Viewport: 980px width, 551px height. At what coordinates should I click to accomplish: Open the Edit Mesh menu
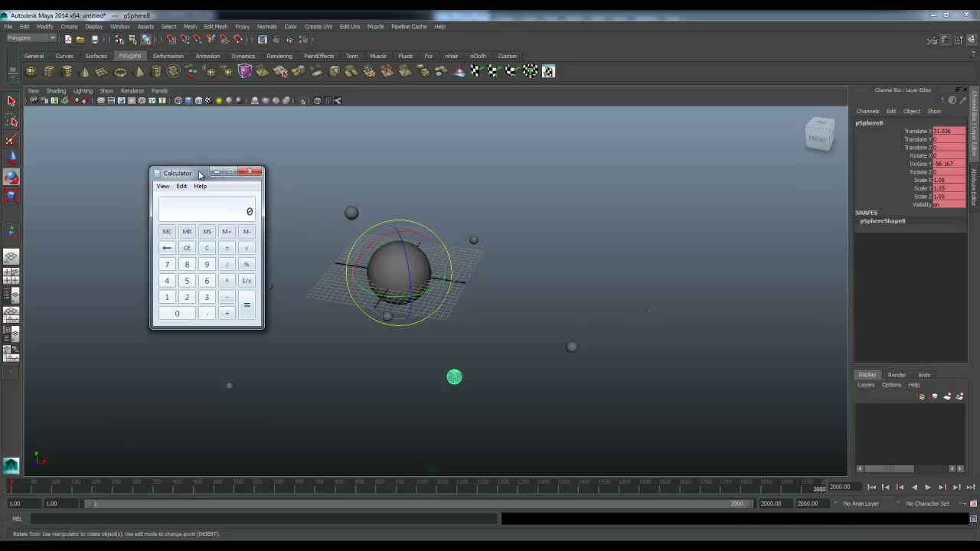[215, 27]
